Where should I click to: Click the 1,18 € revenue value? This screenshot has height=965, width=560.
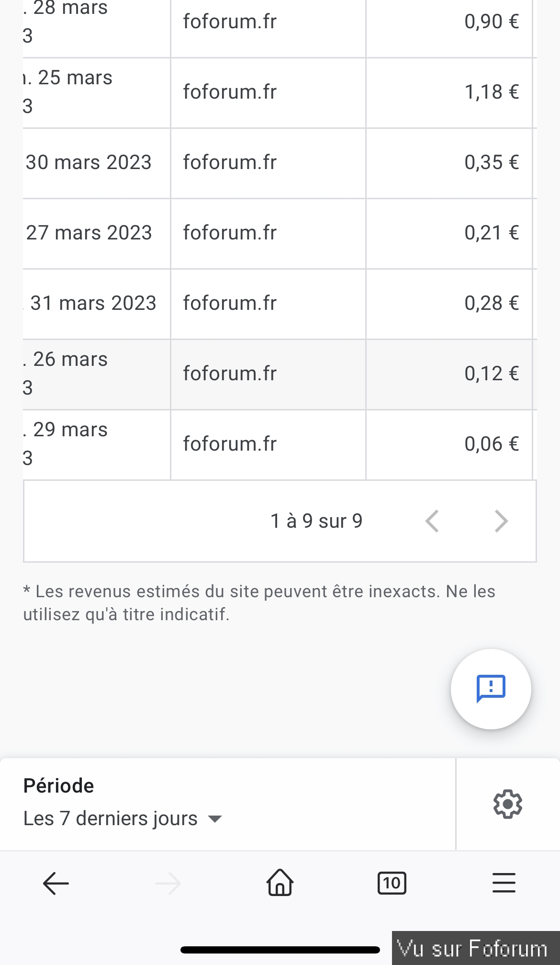click(492, 92)
